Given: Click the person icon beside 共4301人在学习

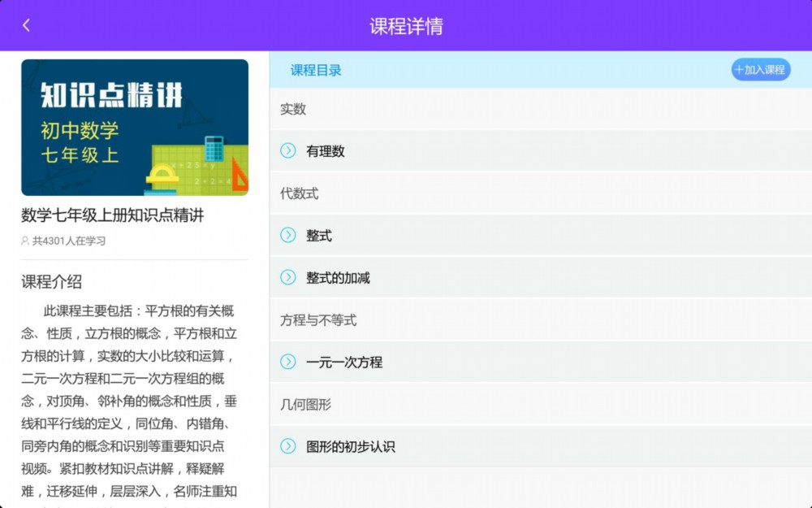Looking at the screenshot, I should [x=25, y=241].
